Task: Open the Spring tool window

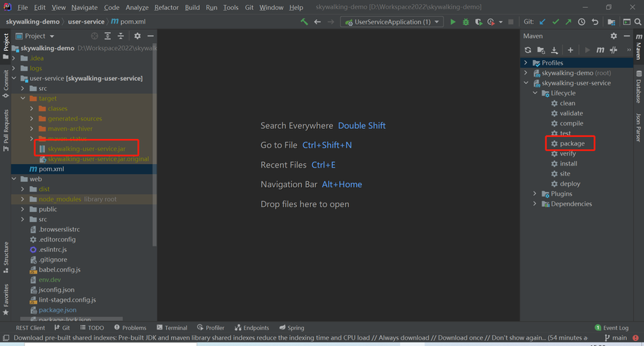Action: click(x=292, y=328)
